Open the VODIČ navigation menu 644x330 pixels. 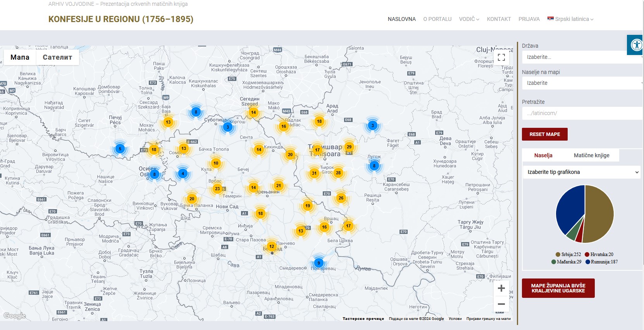[469, 19]
